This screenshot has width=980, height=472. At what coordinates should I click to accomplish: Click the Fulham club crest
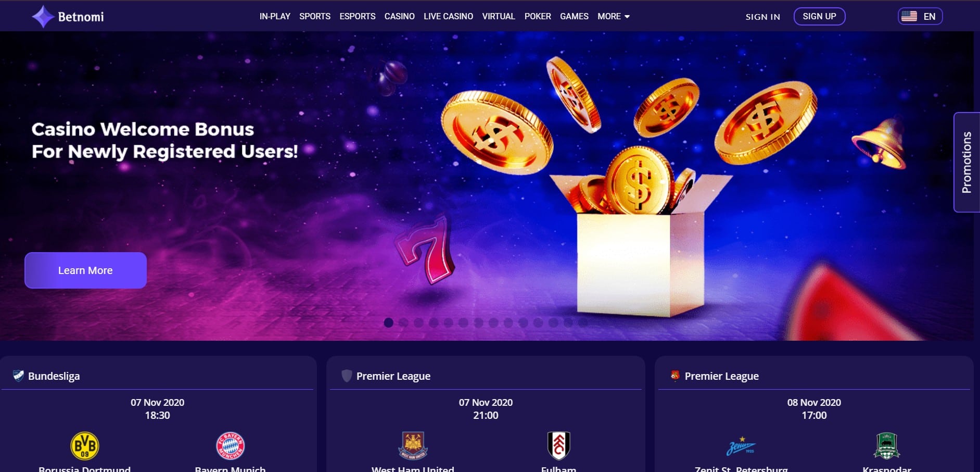point(558,445)
